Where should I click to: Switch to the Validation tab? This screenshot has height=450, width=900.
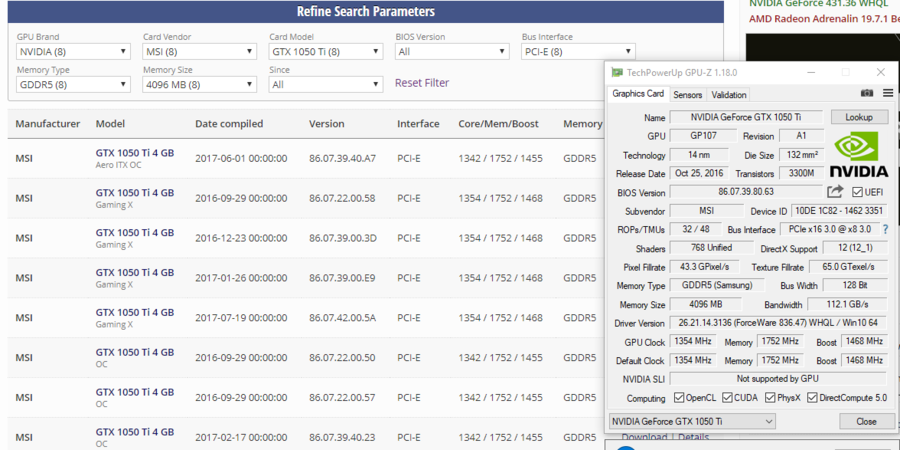pos(728,95)
